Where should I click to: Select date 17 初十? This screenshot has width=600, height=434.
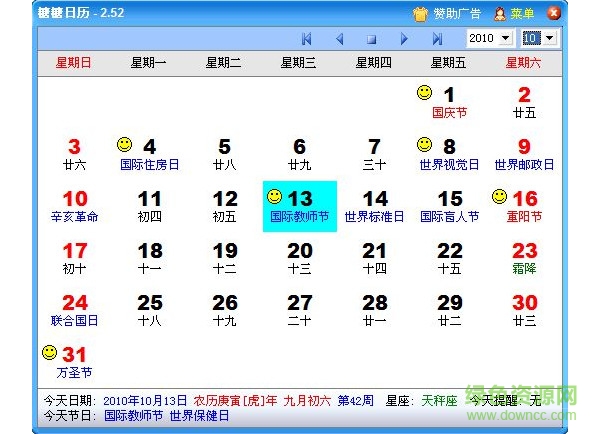click(74, 259)
